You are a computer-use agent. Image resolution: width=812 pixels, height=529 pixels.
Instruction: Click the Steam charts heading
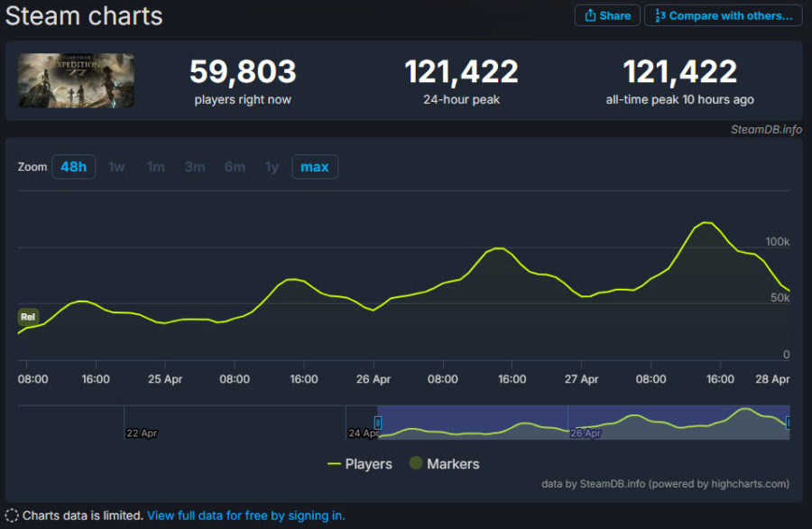pos(84,16)
